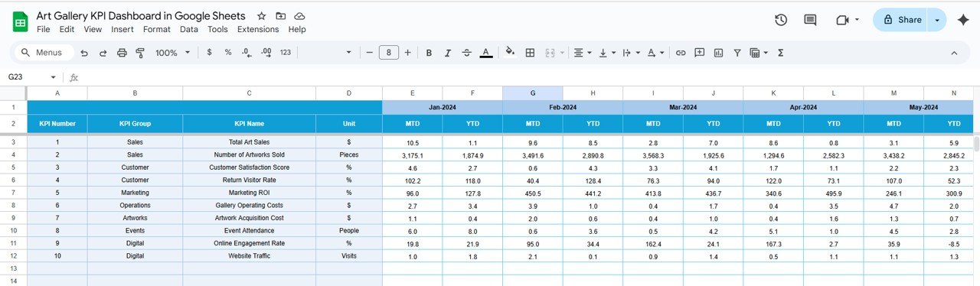Open the Borders grid icon
Image resolution: width=980 pixels, height=286 pixels.
coord(530,53)
